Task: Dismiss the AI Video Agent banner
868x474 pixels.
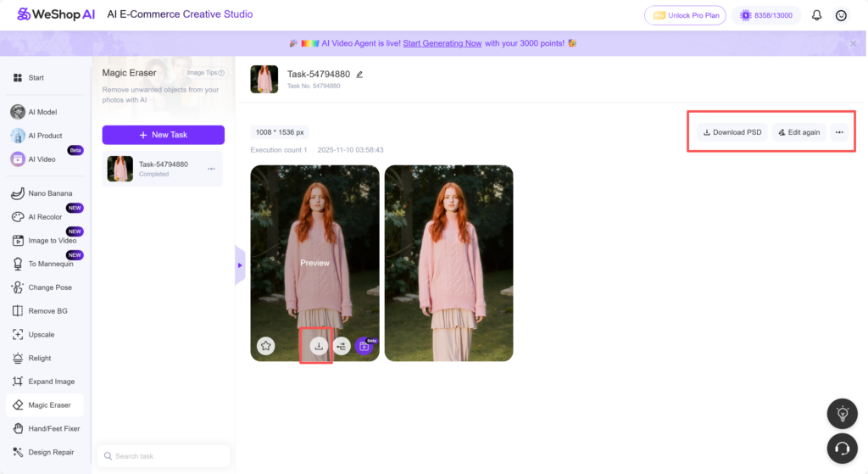Action: tap(853, 43)
